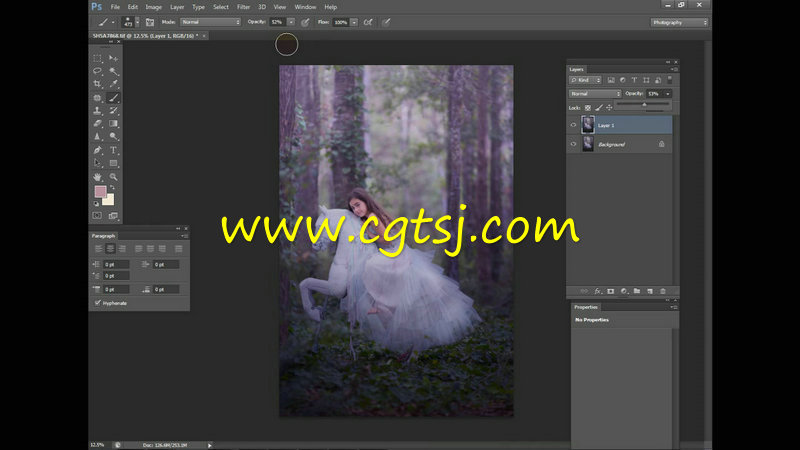Select center text alignment in Paragraph panel

coord(110,248)
